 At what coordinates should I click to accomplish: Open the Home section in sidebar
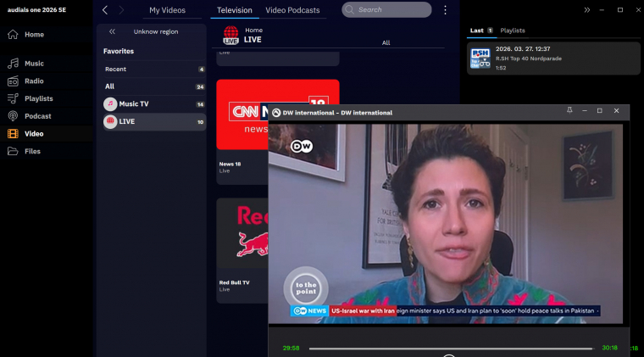[x=34, y=35]
